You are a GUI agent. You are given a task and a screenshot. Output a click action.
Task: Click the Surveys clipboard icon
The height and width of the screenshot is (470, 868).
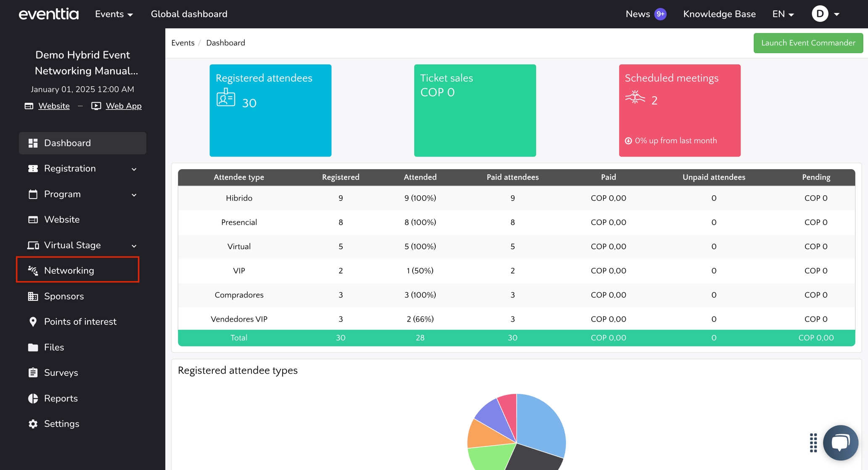pos(33,373)
